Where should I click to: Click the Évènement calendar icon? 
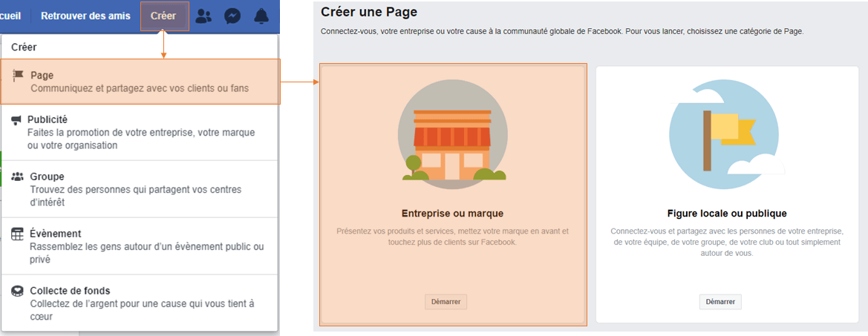tap(18, 234)
